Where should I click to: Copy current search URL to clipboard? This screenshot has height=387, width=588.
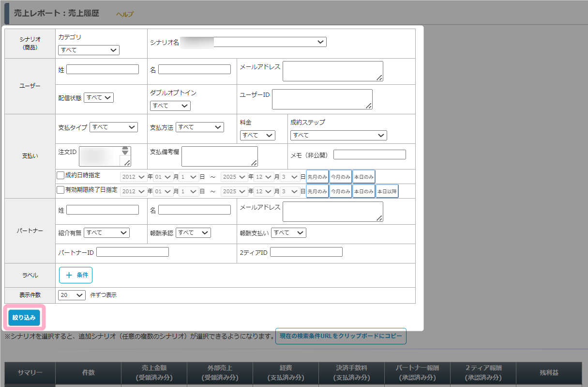(341, 336)
